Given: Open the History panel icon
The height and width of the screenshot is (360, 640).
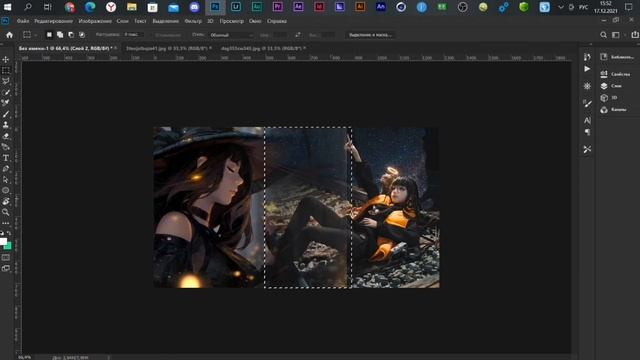Looking at the screenshot, I should (587, 57).
